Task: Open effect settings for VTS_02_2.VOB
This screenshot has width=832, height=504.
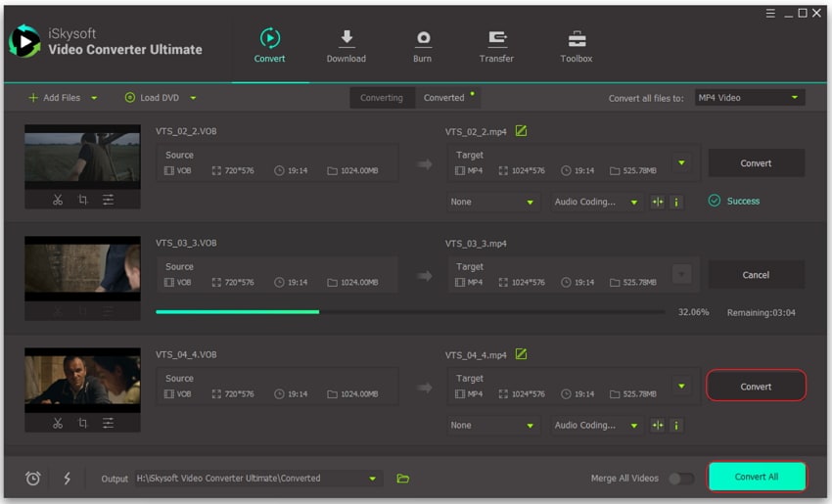Action: [109, 200]
